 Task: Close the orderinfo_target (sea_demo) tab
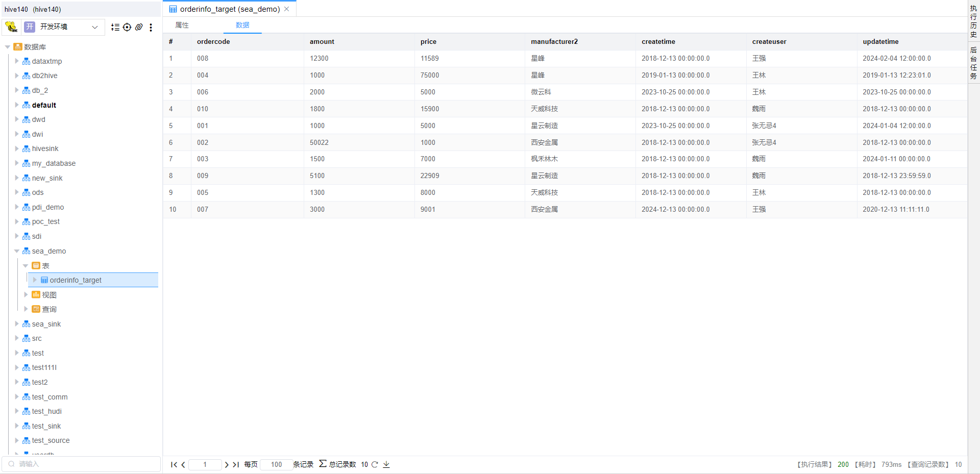tap(287, 9)
